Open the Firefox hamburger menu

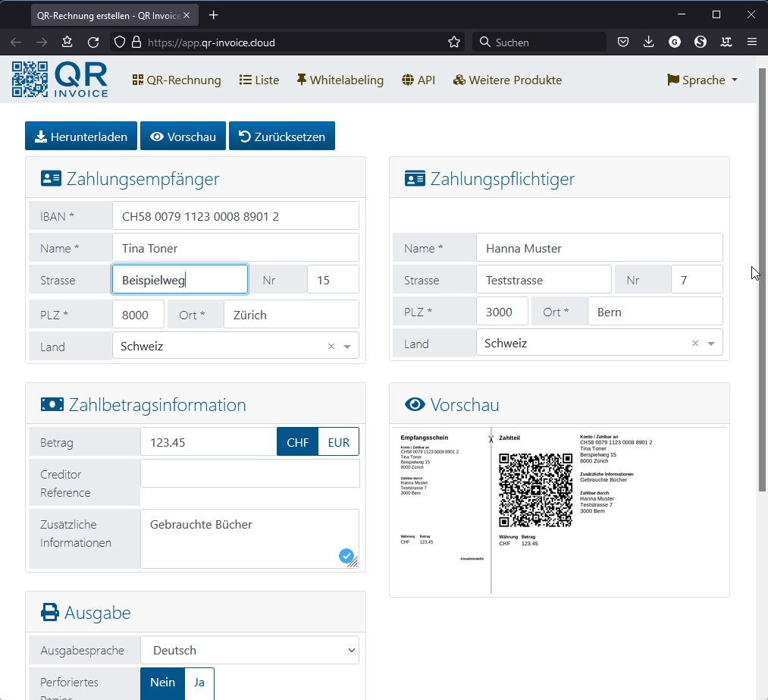tap(751, 42)
